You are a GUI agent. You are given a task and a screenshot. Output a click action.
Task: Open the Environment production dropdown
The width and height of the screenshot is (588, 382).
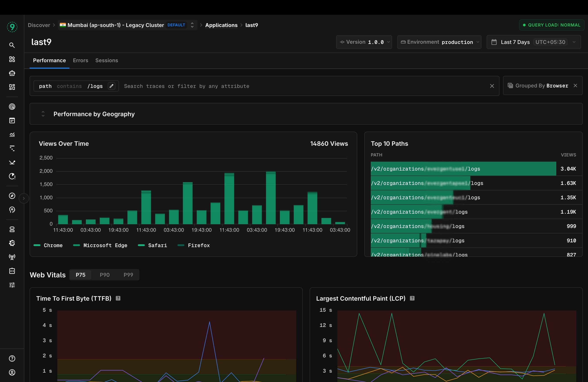(x=439, y=42)
